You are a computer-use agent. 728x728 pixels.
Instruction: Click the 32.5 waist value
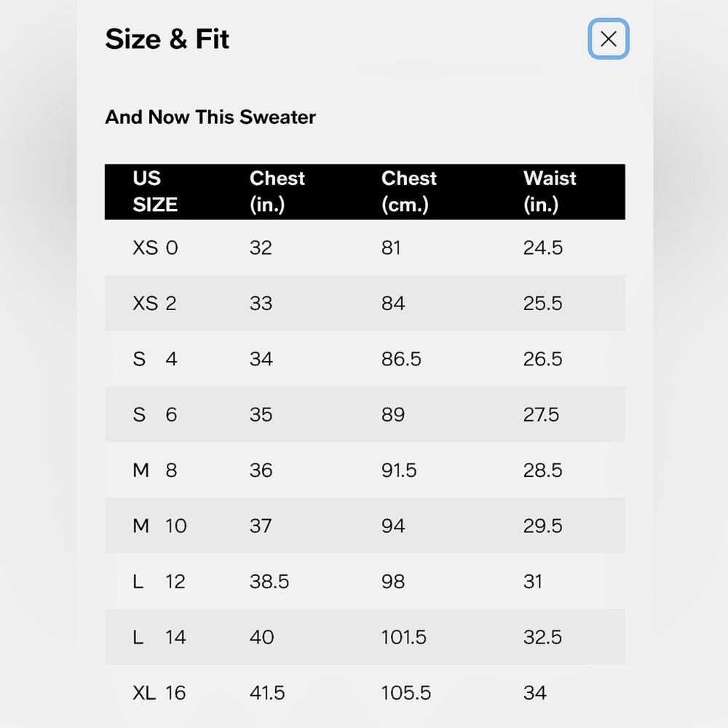(x=543, y=637)
